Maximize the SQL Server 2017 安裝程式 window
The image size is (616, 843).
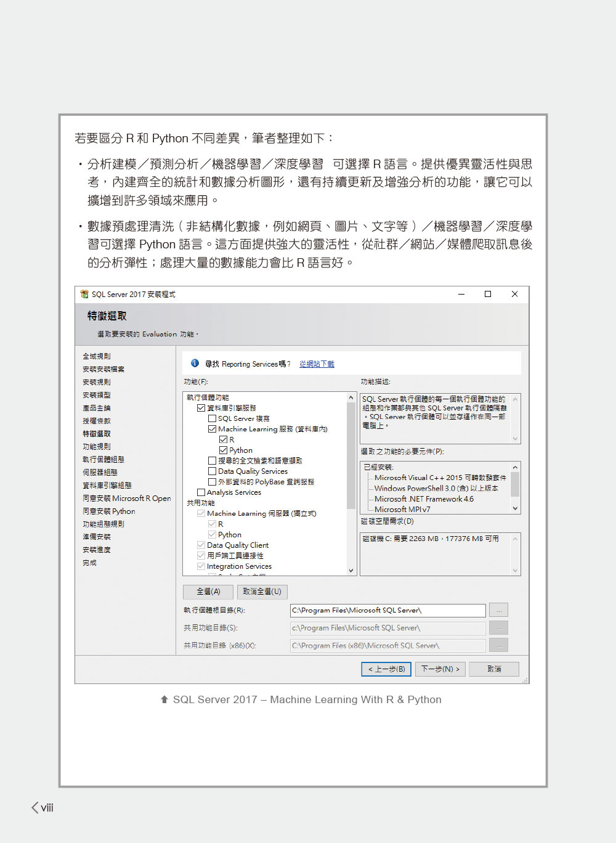(488, 294)
